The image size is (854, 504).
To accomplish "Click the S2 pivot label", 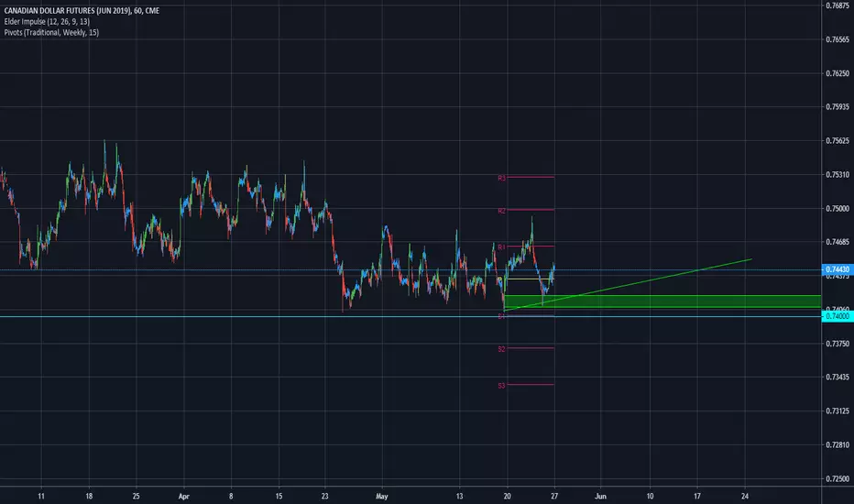I will (x=501, y=349).
